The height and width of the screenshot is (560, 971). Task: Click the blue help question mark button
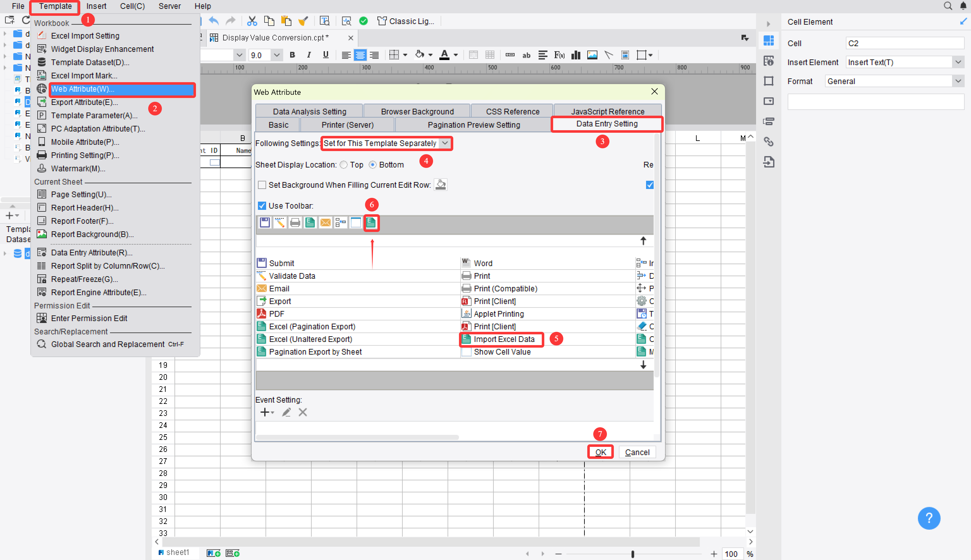point(929,518)
